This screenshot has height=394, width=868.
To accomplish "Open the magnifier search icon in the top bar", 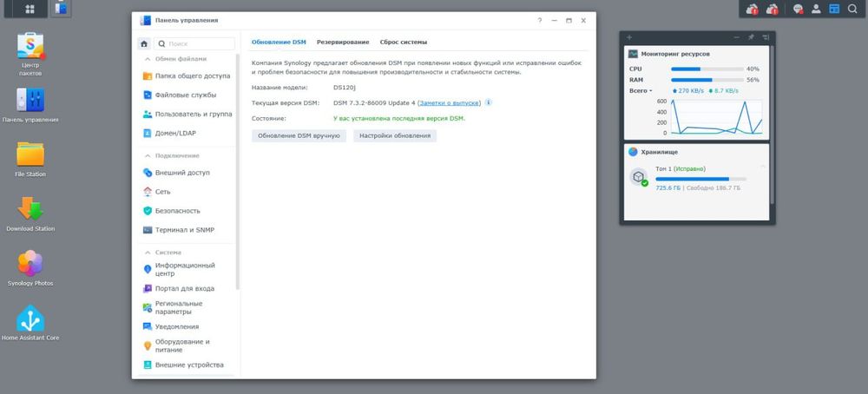I will (852, 9).
